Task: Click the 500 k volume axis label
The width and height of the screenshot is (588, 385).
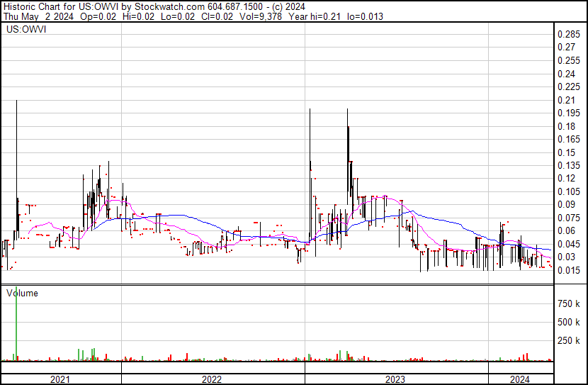Action: 570,323
